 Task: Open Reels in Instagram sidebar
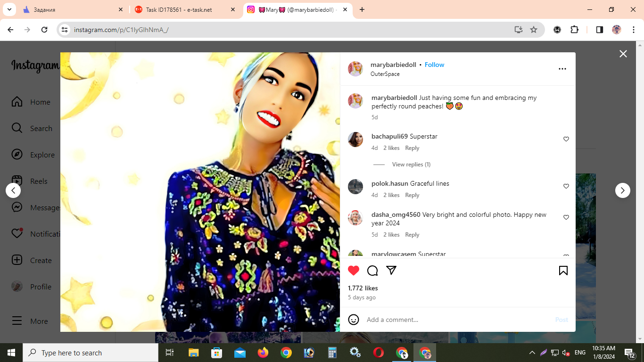[x=30, y=181]
